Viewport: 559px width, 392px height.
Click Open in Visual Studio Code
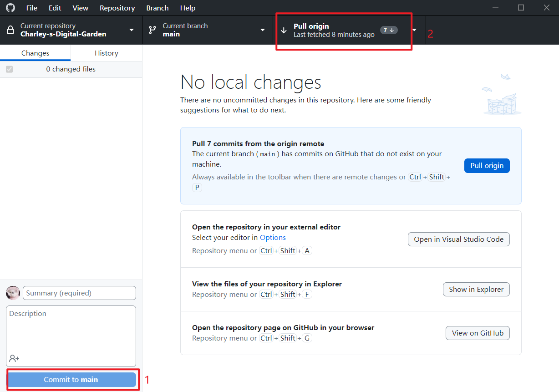pos(458,239)
